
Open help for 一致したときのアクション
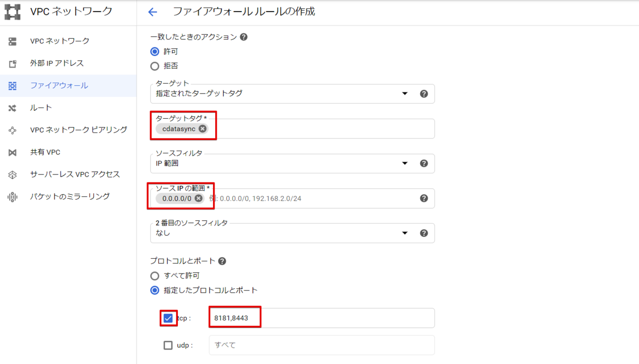[x=244, y=37]
